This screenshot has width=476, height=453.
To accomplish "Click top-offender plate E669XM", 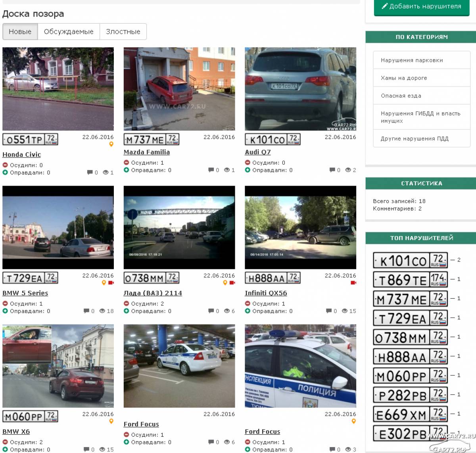I will [411, 414].
